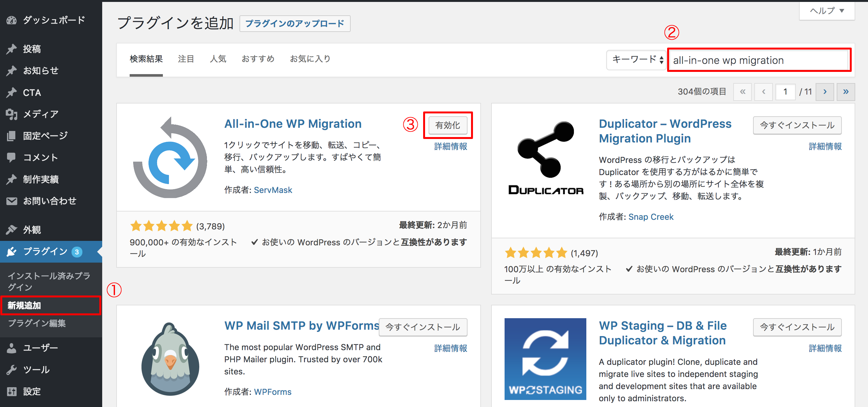The height and width of the screenshot is (407, 868).
Task: Open the Snap Creek author link
Action: click(651, 217)
